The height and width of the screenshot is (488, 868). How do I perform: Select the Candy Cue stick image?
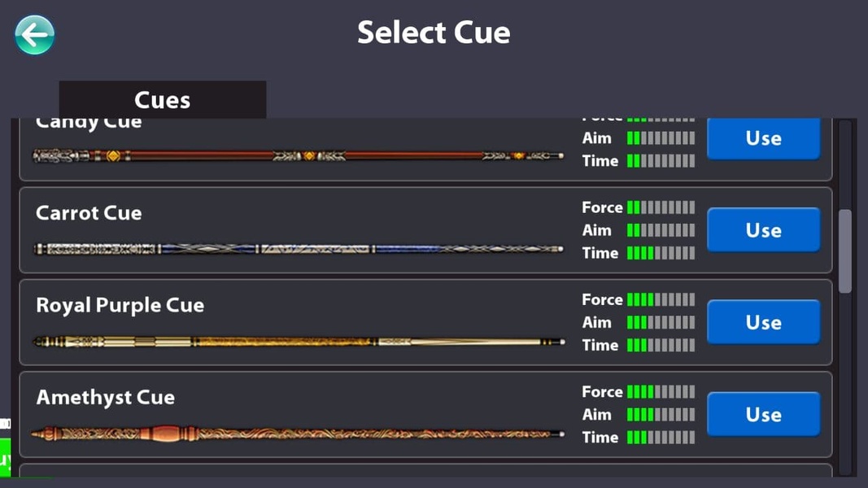coord(299,156)
